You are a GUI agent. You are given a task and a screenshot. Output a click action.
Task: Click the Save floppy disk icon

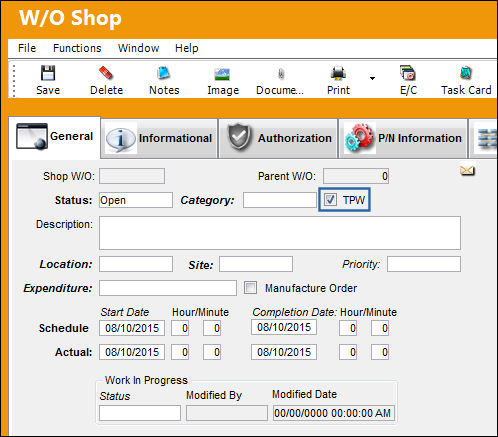48,73
